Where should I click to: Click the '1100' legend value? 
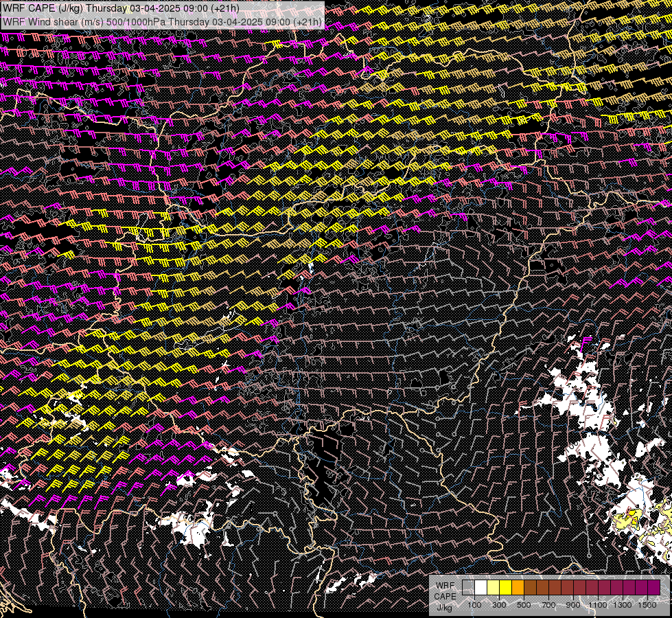click(598, 605)
